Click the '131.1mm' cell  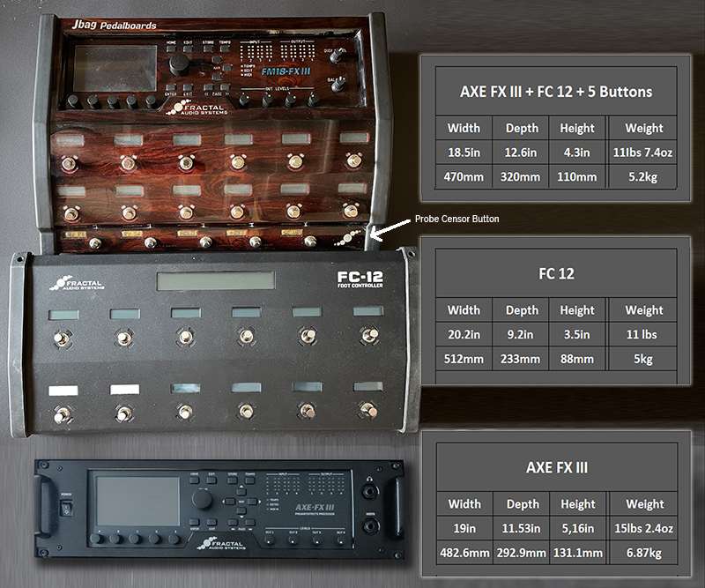click(x=578, y=553)
